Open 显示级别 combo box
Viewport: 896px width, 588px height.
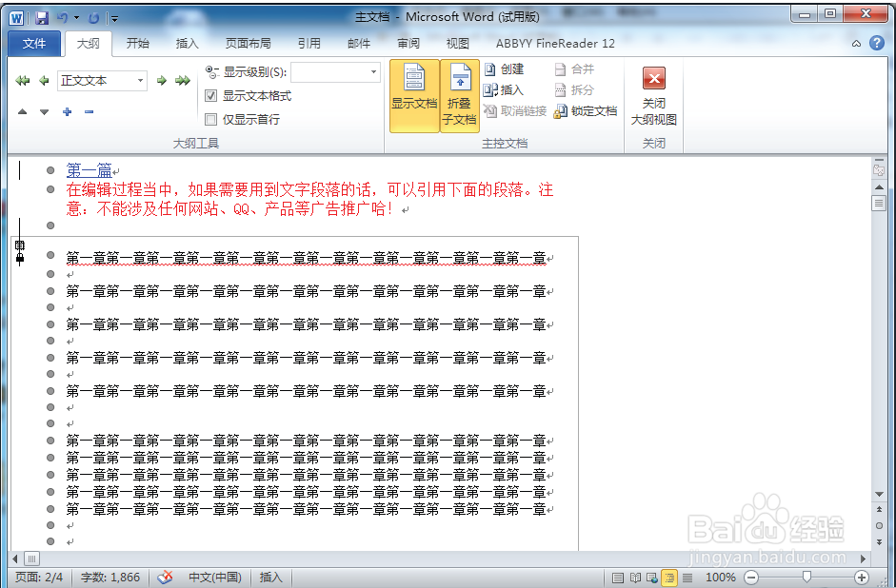click(335, 72)
